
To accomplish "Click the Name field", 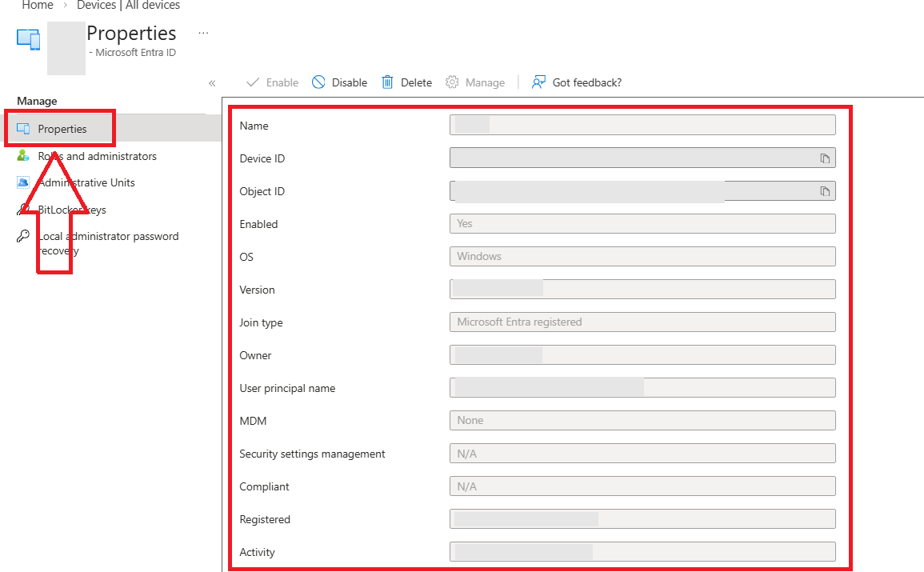I will click(642, 125).
